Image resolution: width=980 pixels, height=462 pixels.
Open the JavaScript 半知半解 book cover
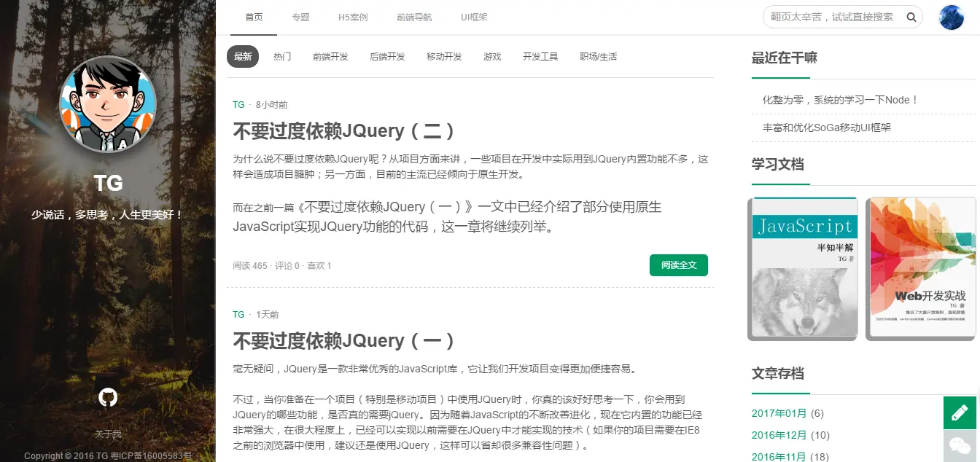click(803, 268)
